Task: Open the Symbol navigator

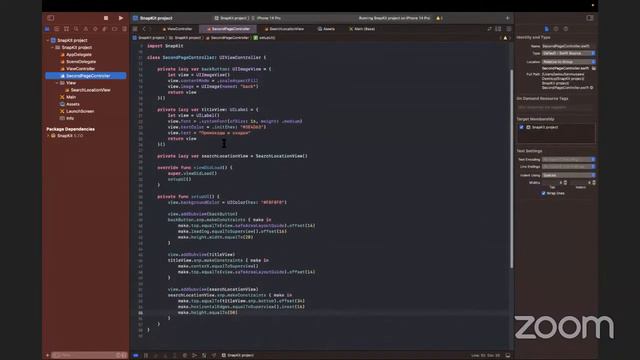Action: click(67, 29)
